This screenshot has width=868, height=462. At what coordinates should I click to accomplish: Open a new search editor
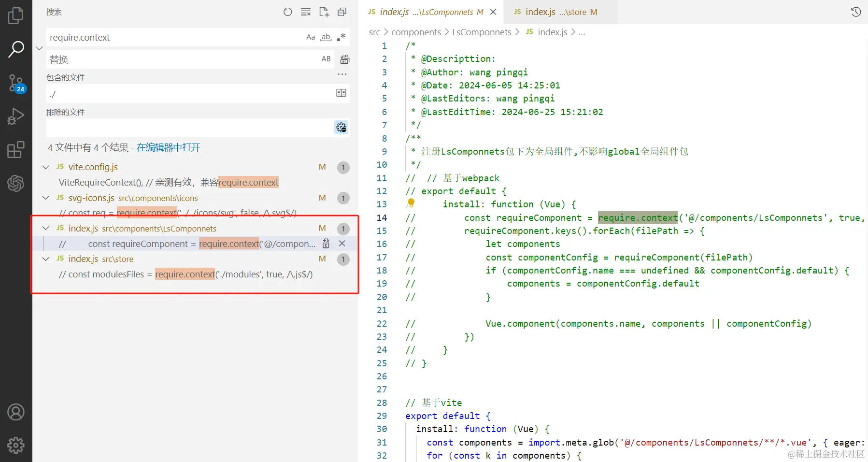[324, 12]
